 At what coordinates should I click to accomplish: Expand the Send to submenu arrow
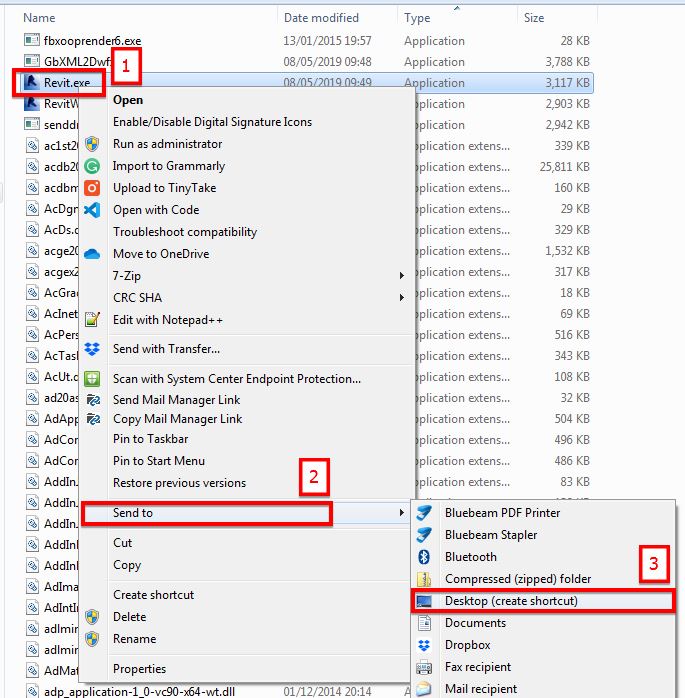point(401,513)
